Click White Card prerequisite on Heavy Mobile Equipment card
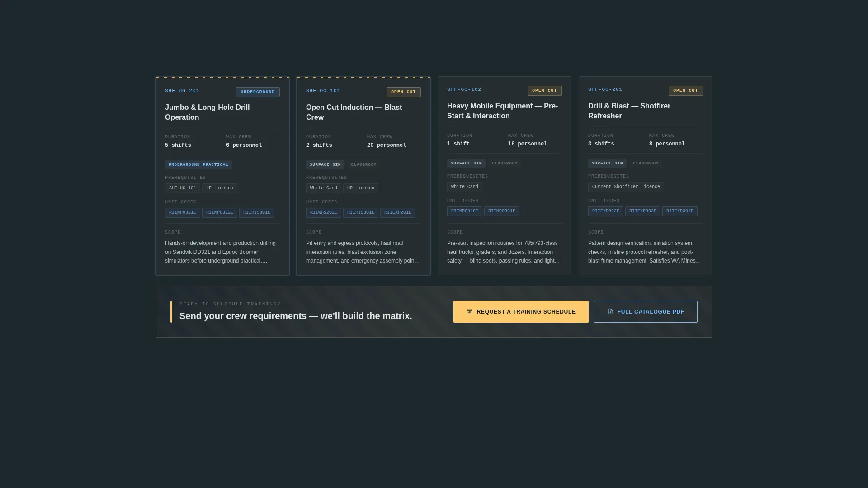The height and width of the screenshot is (488, 868). coord(465,187)
